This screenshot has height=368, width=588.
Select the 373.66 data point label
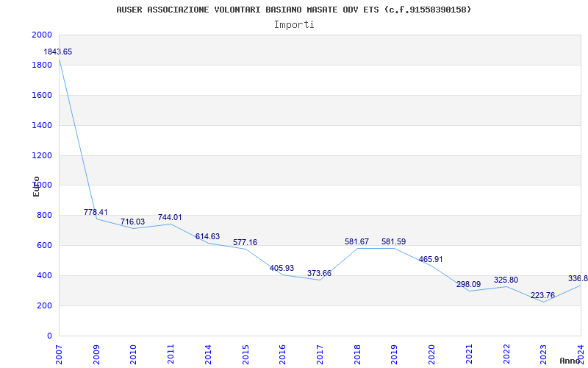(x=319, y=274)
